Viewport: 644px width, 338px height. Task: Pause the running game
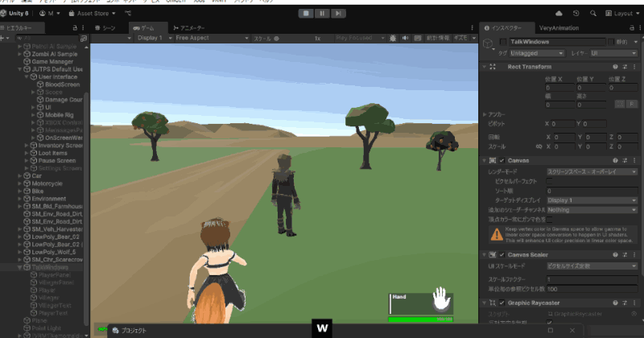[322, 14]
